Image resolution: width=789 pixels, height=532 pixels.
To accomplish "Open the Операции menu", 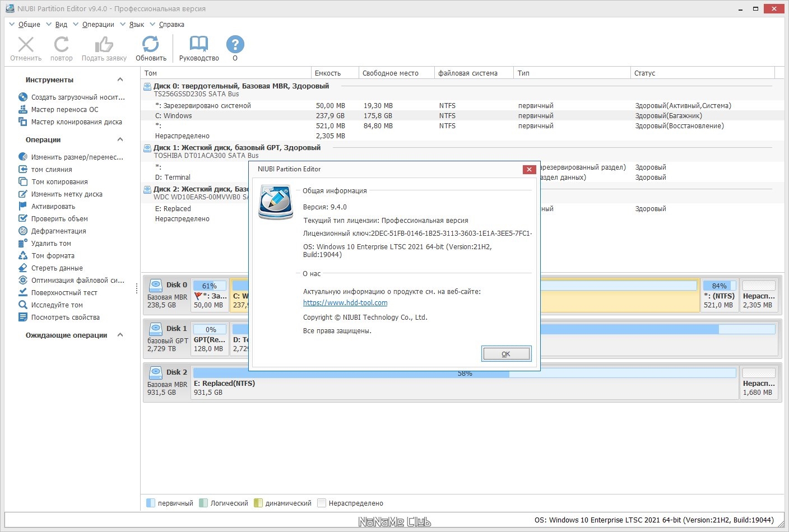I will click(x=98, y=25).
